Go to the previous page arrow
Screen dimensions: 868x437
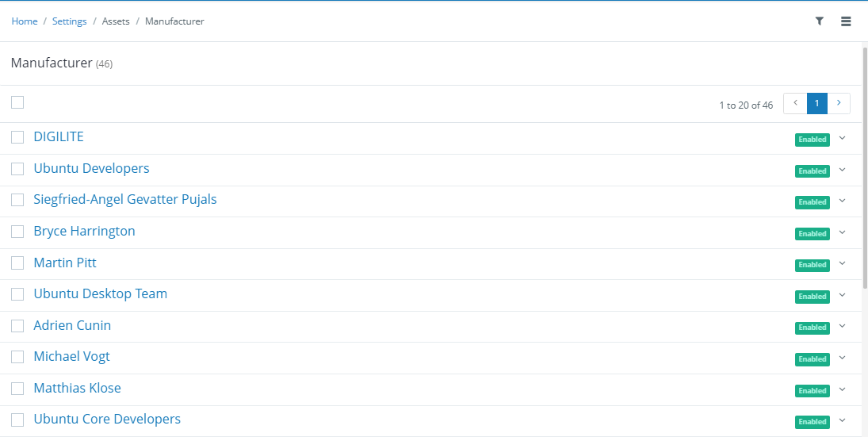pos(795,103)
